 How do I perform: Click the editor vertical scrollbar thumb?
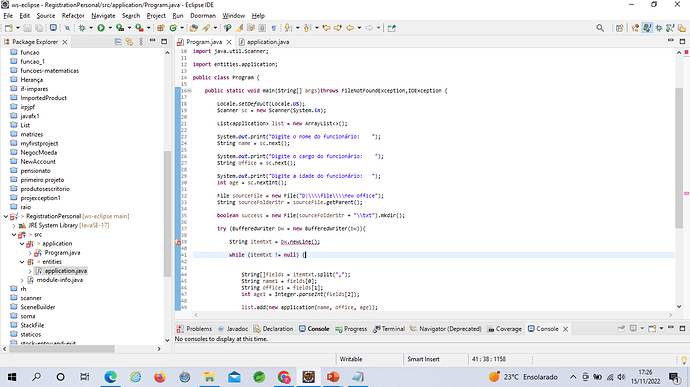click(x=679, y=158)
